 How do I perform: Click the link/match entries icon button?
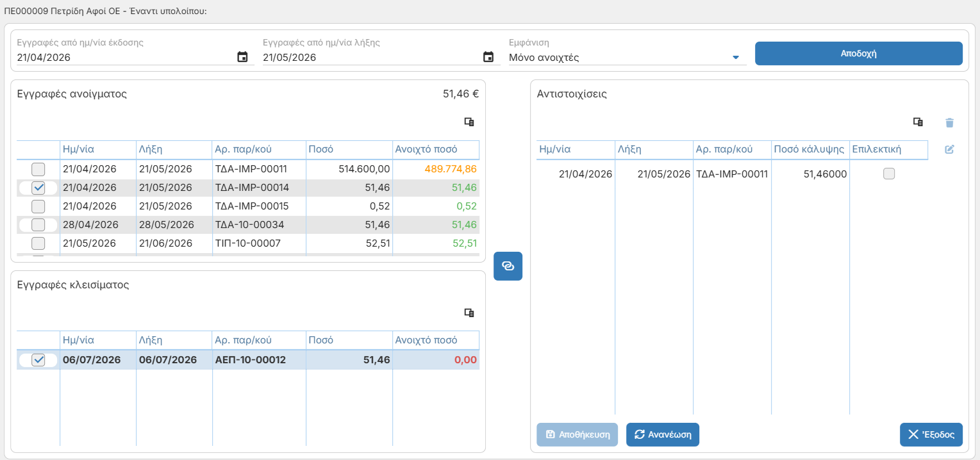[508, 267]
